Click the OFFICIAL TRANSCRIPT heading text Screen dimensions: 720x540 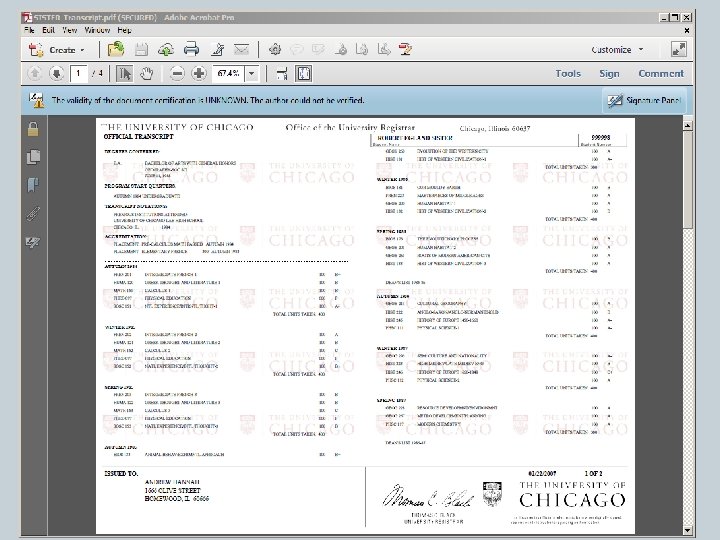(139, 136)
